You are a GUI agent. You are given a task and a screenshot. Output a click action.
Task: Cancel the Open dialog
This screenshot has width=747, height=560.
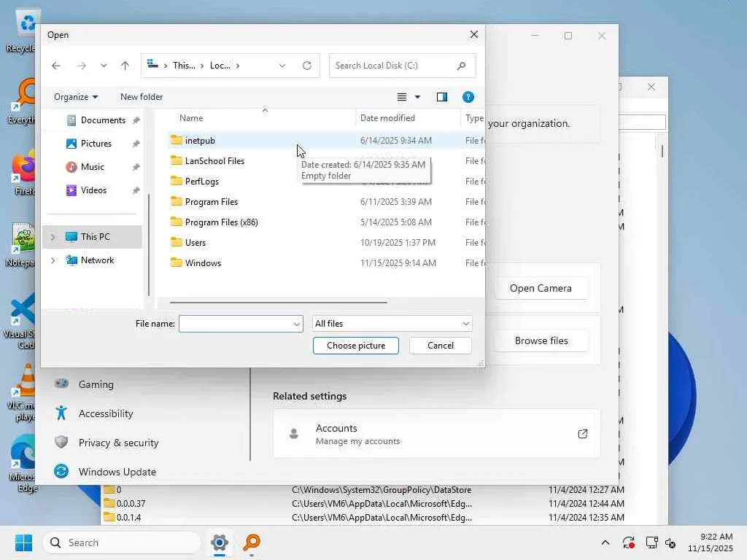(440, 346)
